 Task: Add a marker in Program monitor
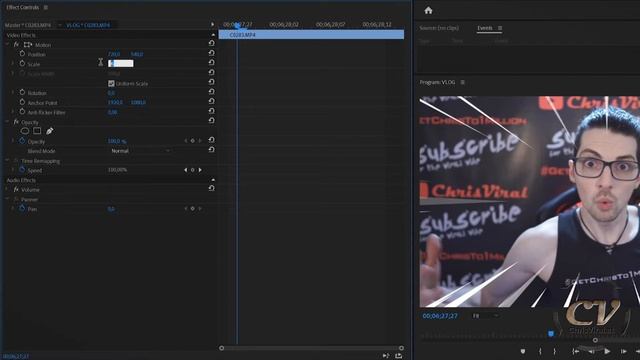(x=523, y=351)
